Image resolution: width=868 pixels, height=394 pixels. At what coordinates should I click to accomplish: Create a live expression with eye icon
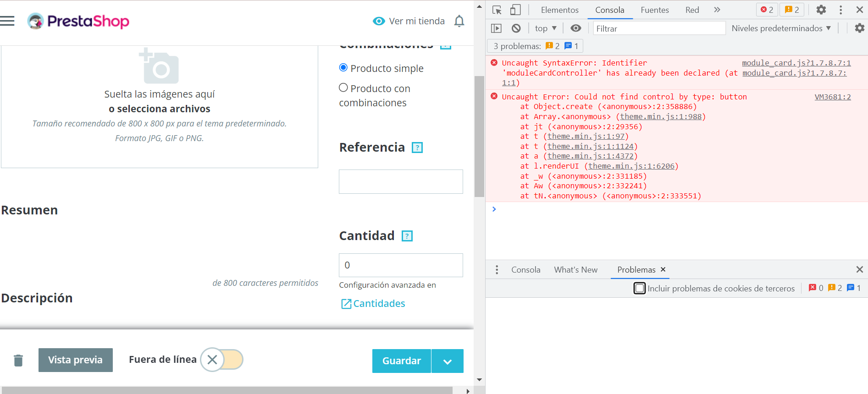coord(576,28)
